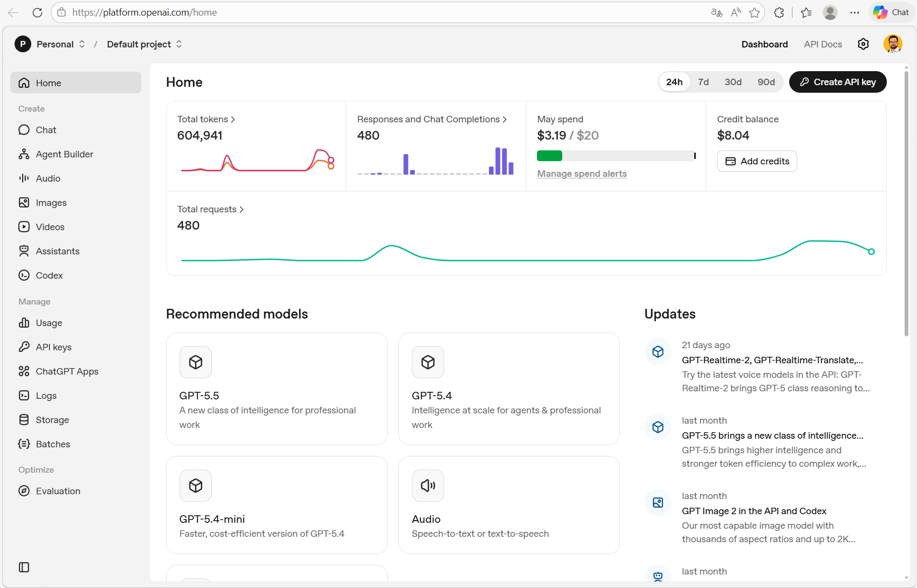Click the Logs icon in sidebar

pos(24,396)
